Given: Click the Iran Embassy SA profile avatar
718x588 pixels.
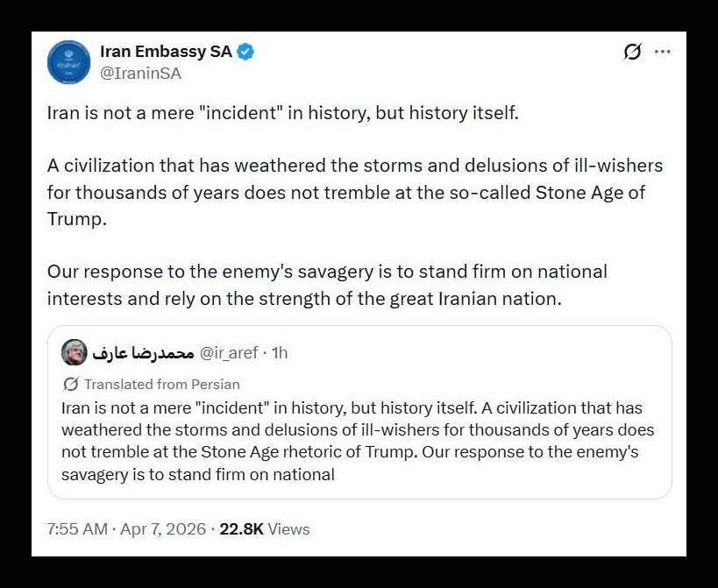Looking at the screenshot, I should (x=68, y=61).
